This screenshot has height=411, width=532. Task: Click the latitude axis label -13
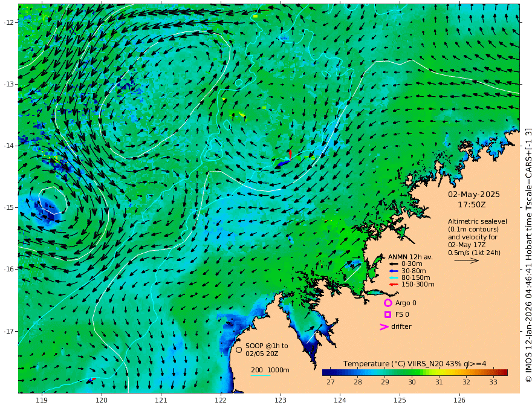click(x=9, y=84)
